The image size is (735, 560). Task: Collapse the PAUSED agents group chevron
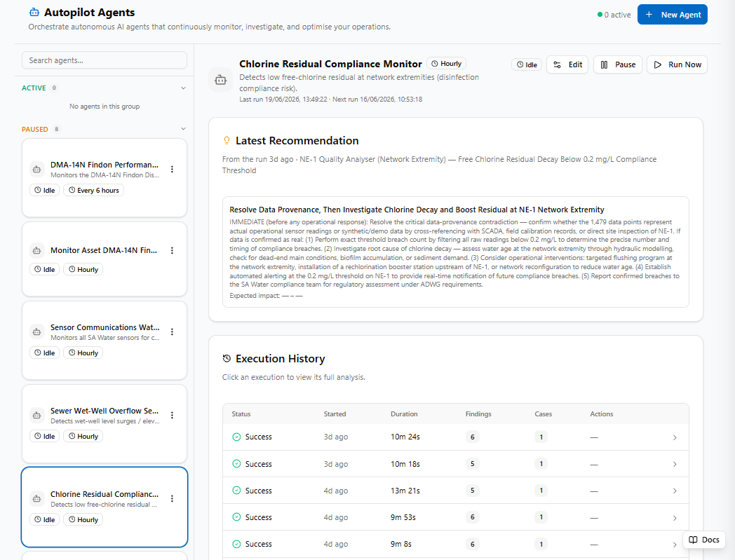coord(183,129)
